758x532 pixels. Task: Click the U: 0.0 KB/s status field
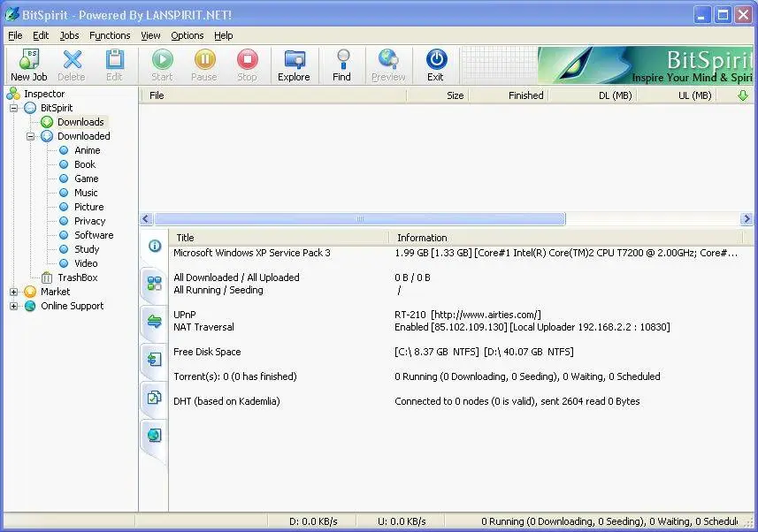(x=401, y=522)
